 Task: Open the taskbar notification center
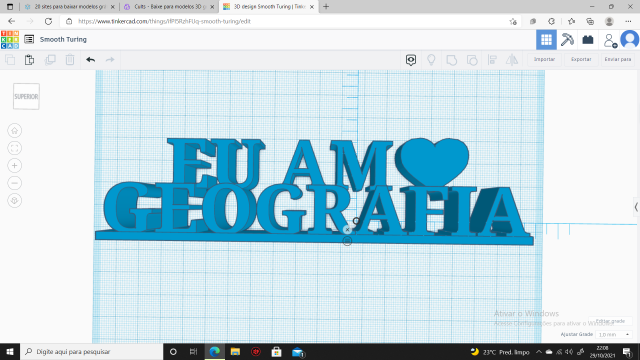tap(627, 351)
